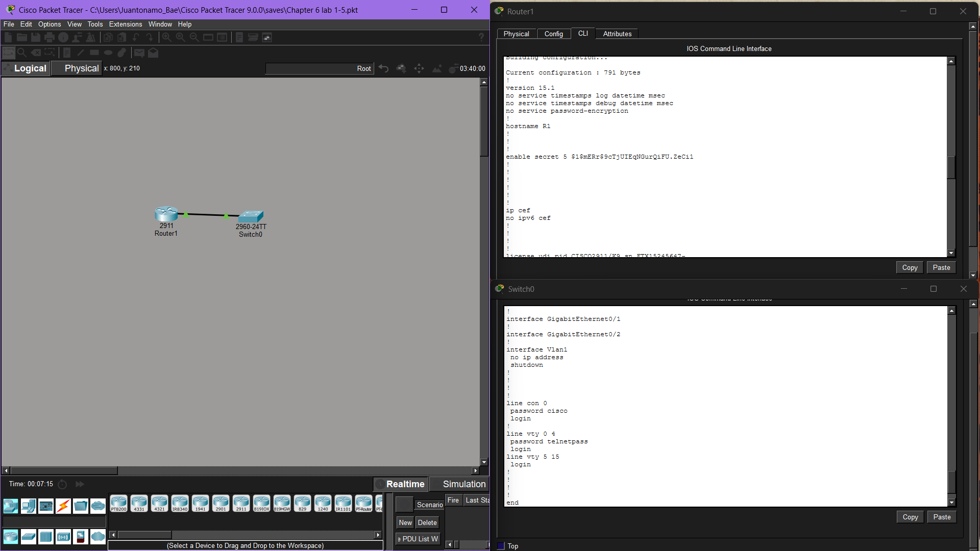This screenshot has width=980, height=551.
Task: Switch to Realtime mode
Action: tap(401, 484)
